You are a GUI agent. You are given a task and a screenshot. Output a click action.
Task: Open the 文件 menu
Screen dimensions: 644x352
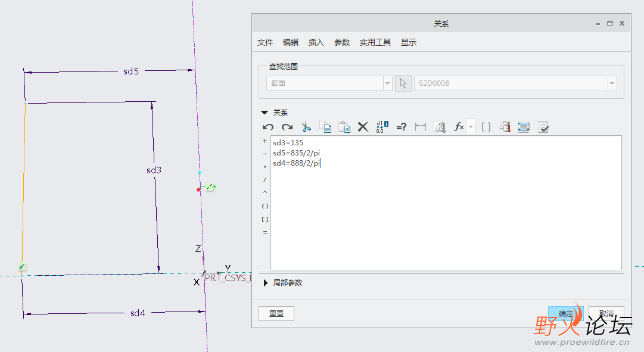[x=265, y=42]
